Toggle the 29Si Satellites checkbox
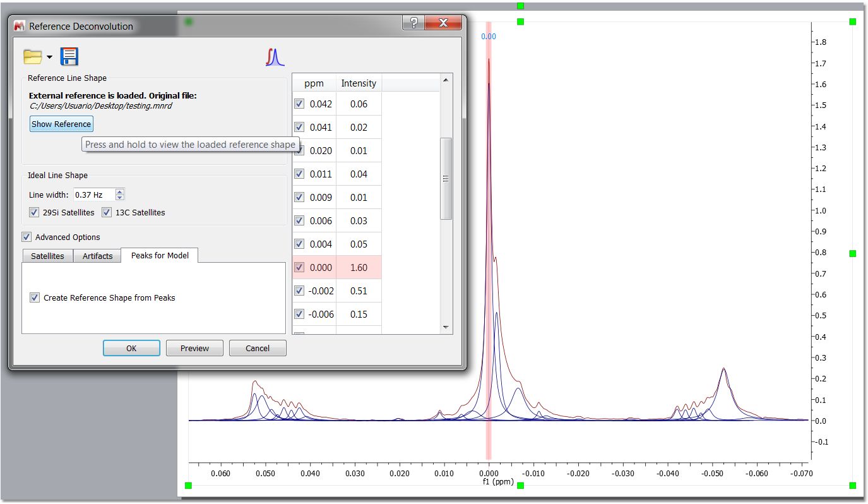 [34, 212]
